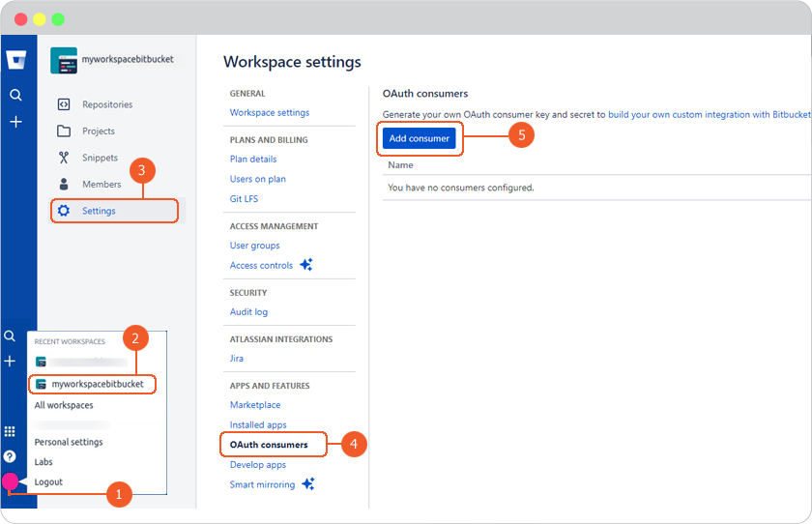The image size is (812, 524).
Task: Open the Audit log link
Action: pyautogui.click(x=248, y=311)
